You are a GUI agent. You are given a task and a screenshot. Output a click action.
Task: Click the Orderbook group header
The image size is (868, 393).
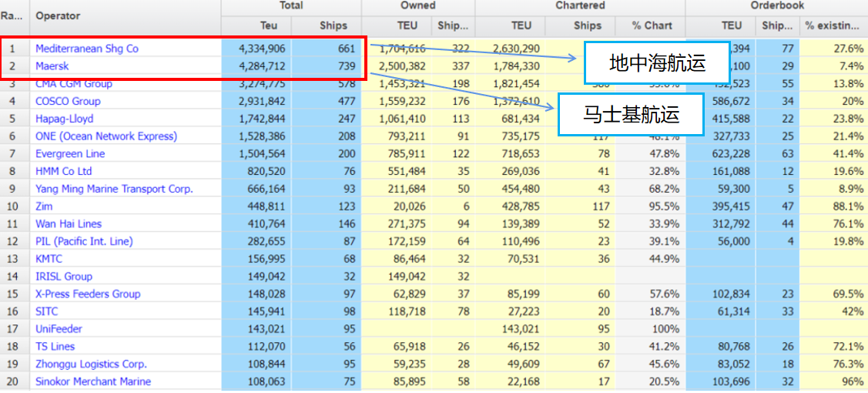[x=776, y=6]
